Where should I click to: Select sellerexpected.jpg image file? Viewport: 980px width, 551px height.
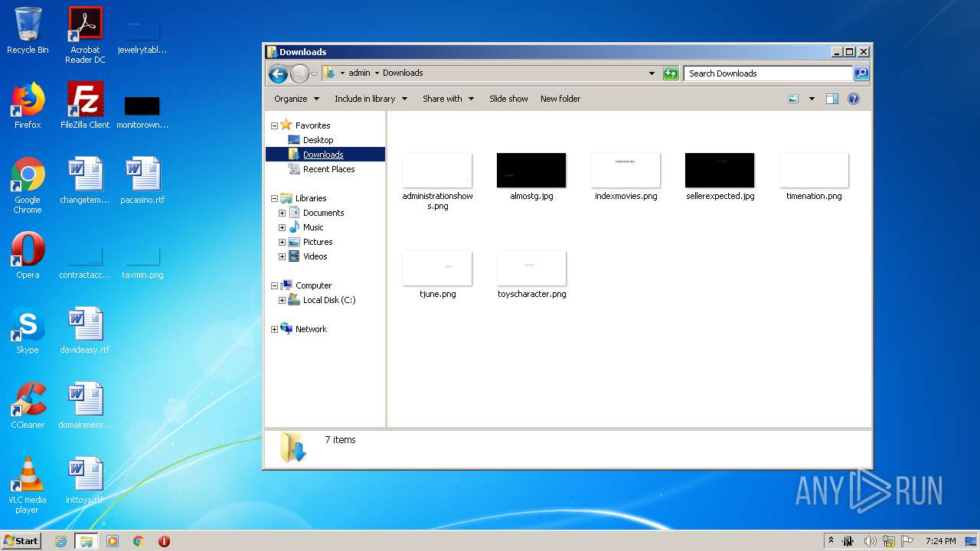(x=720, y=177)
